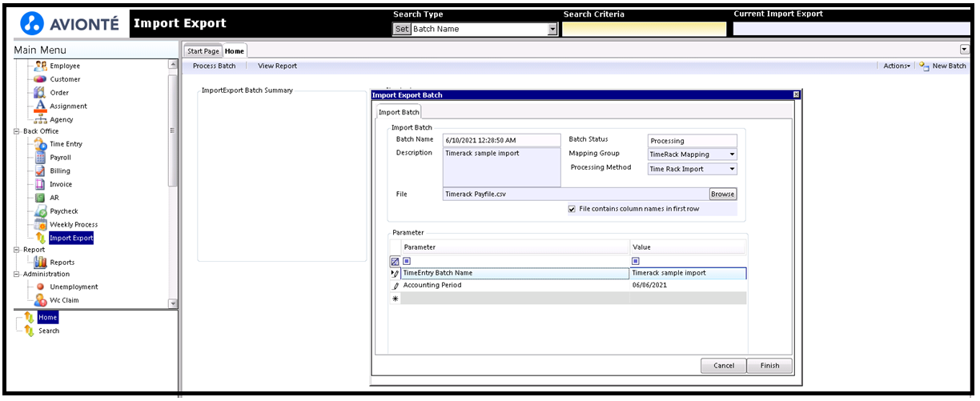The width and height of the screenshot is (980, 401).
Task: Open the Paycheck icon
Action: pos(40,211)
